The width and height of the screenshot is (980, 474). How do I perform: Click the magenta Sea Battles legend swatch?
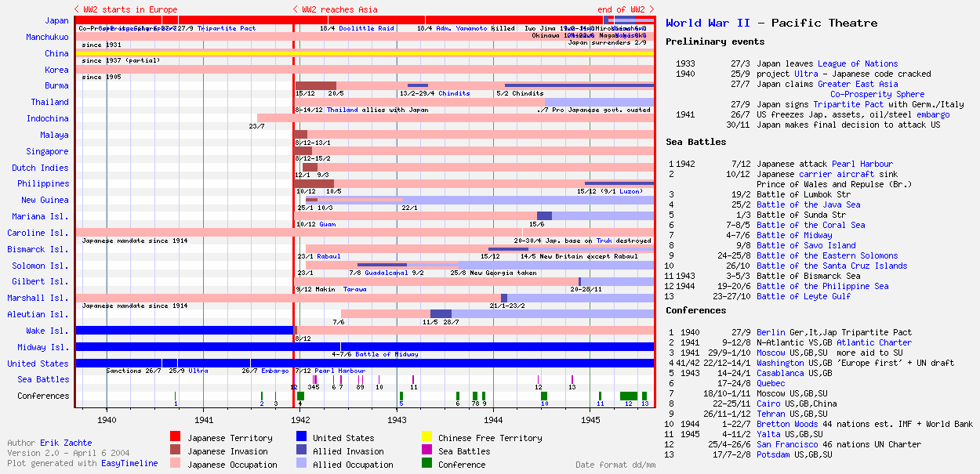(426, 450)
